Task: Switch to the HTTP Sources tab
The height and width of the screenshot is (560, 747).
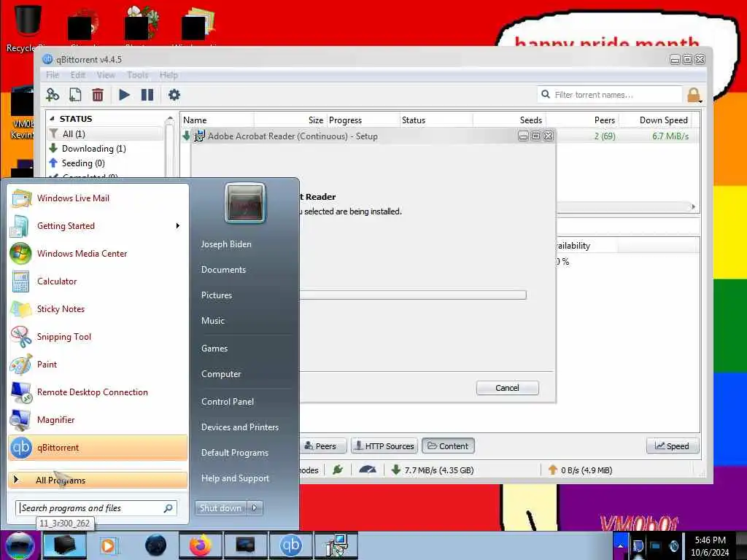Action: click(384, 446)
